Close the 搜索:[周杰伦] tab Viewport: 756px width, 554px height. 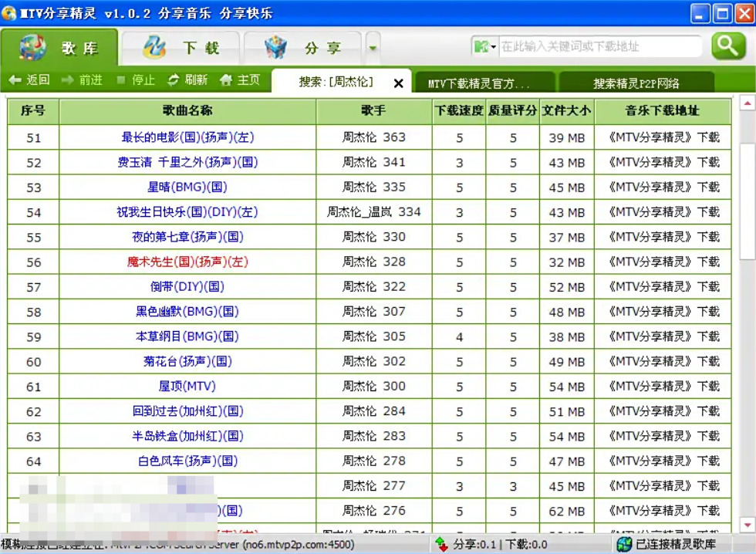[x=398, y=83]
